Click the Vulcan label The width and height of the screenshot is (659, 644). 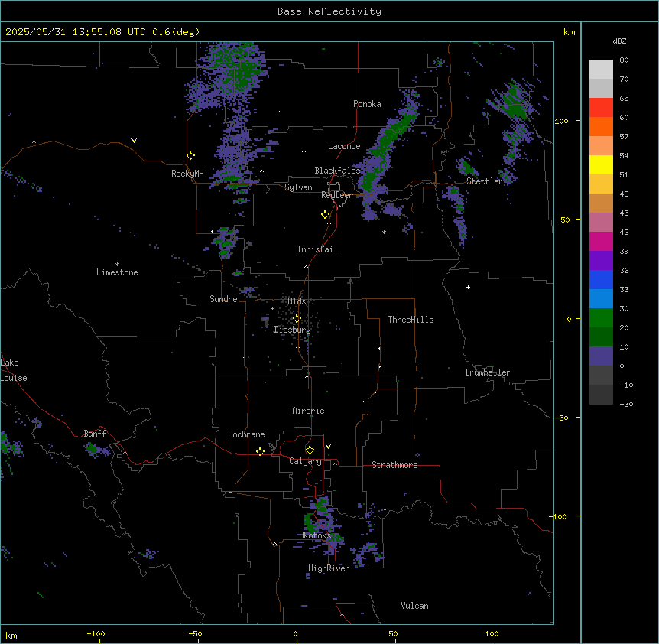coord(414,606)
